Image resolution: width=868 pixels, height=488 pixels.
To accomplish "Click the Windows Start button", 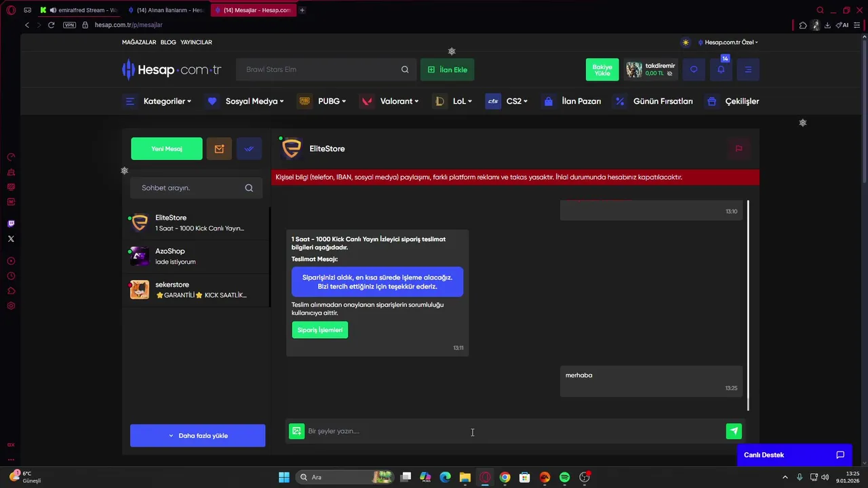I will click(284, 477).
